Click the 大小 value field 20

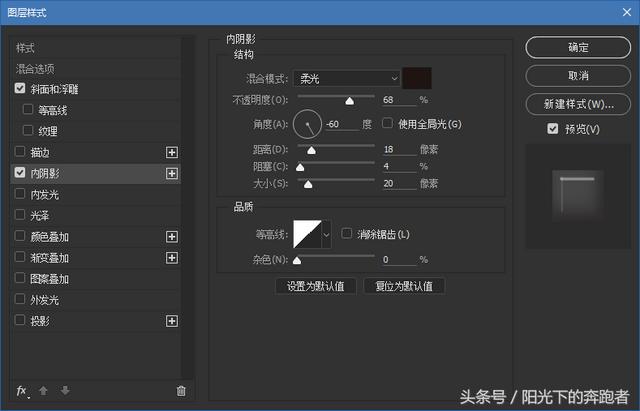(x=399, y=184)
